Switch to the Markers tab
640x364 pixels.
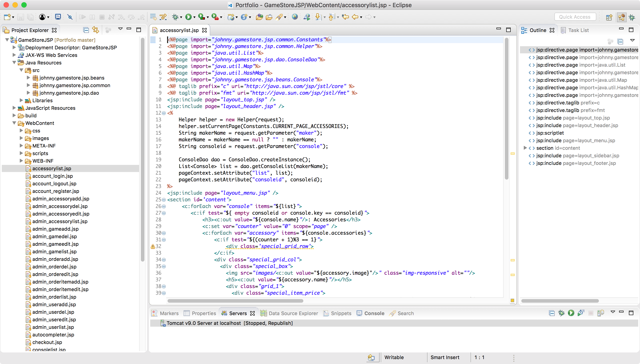pyautogui.click(x=165, y=313)
